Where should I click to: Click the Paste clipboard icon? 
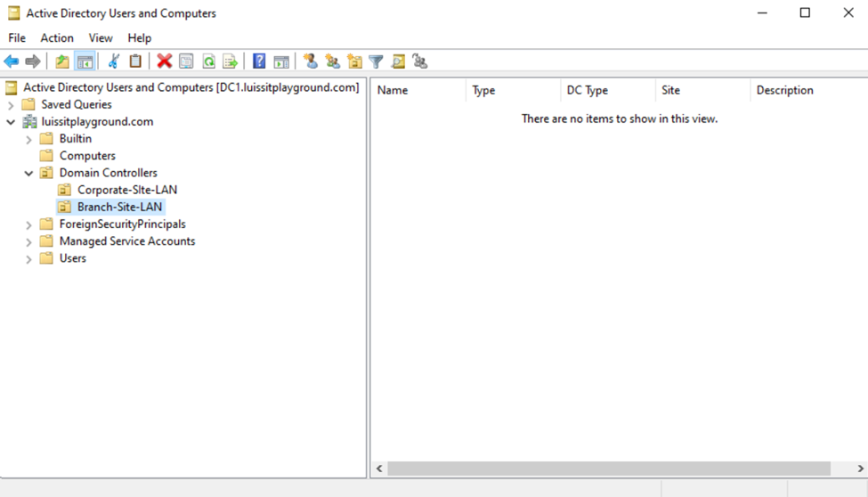pos(135,61)
